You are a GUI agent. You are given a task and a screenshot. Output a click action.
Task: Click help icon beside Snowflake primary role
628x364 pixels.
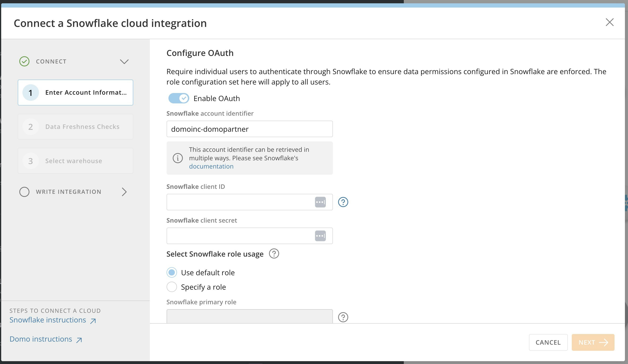[x=343, y=317]
